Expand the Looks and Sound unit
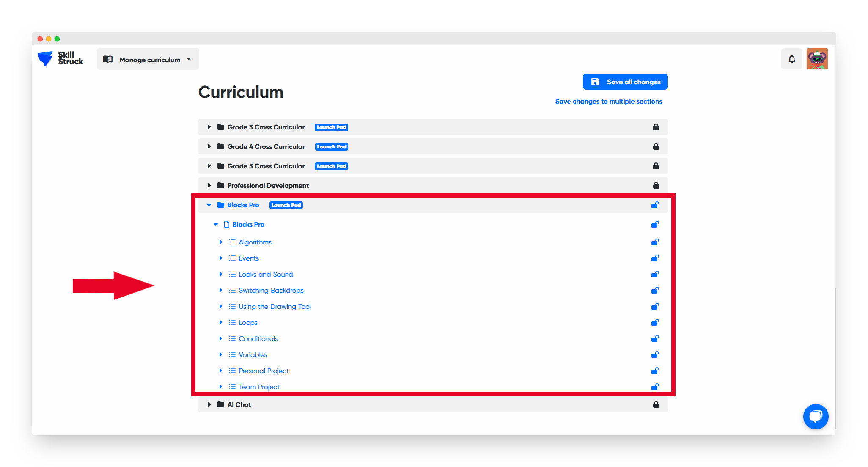This screenshot has height=467, width=868. point(220,275)
